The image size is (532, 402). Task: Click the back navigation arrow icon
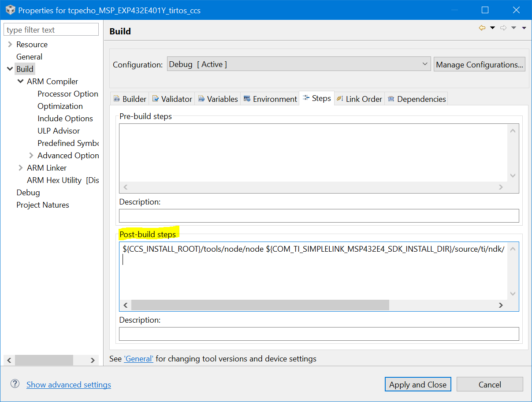point(482,28)
